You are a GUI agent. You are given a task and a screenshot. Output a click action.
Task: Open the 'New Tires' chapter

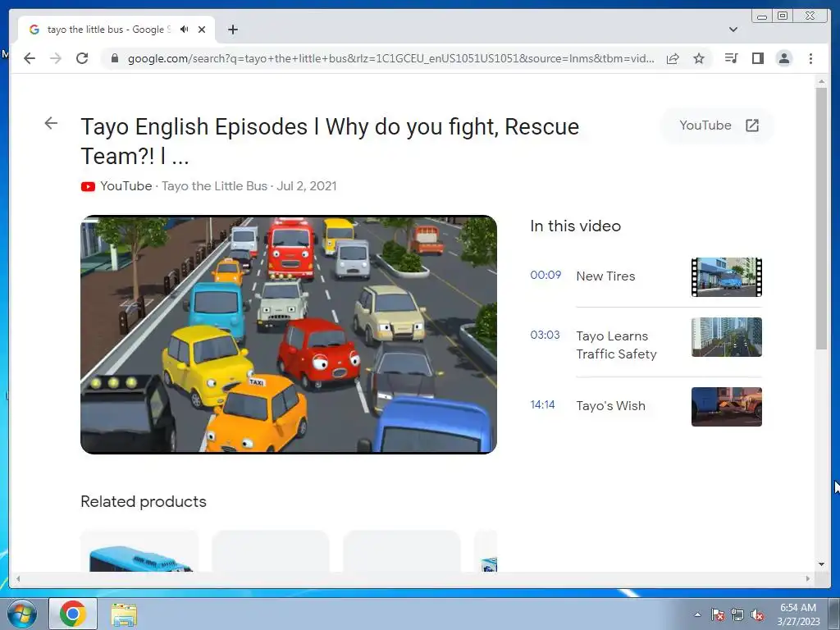605,276
